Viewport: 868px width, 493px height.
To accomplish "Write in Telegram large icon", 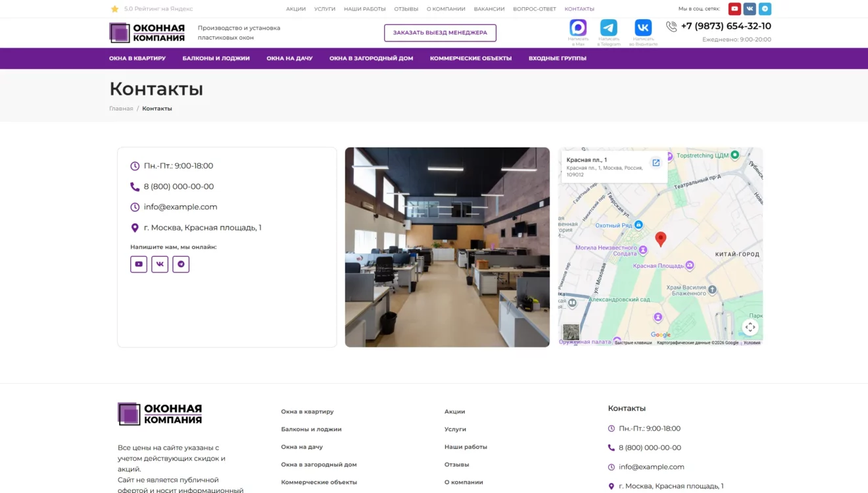I will tap(609, 27).
